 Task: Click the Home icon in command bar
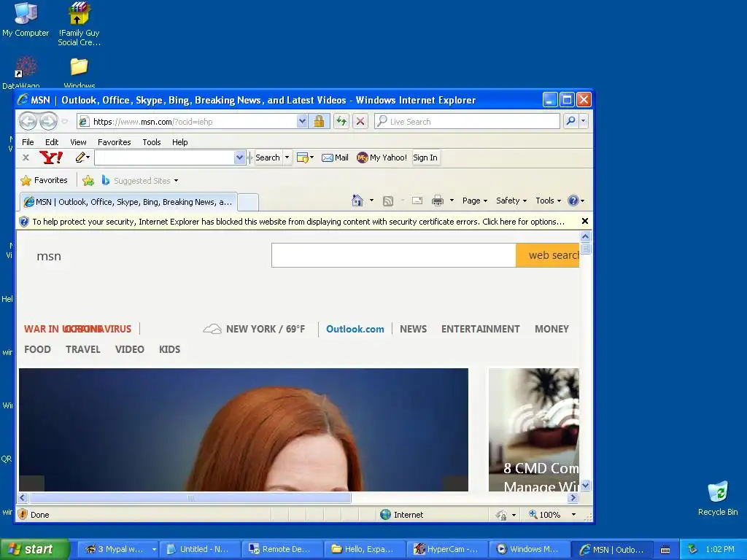coord(357,201)
